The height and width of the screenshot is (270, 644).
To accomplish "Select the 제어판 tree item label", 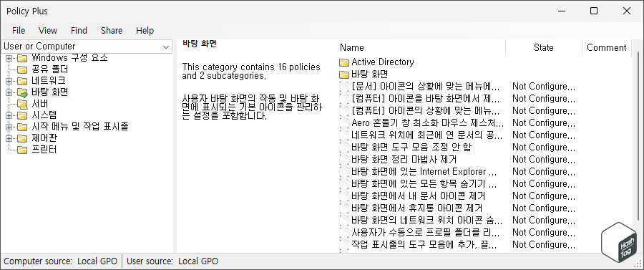I will (44, 138).
